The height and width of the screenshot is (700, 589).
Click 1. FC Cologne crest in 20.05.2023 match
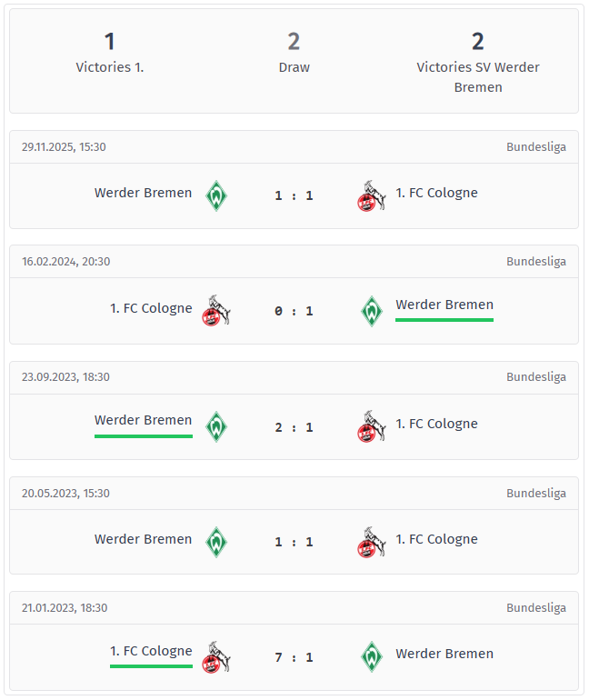[x=371, y=542]
